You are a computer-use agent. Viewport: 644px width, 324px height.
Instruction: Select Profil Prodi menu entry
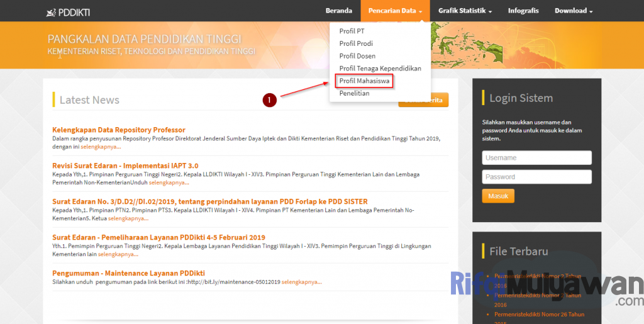pyautogui.click(x=356, y=43)
